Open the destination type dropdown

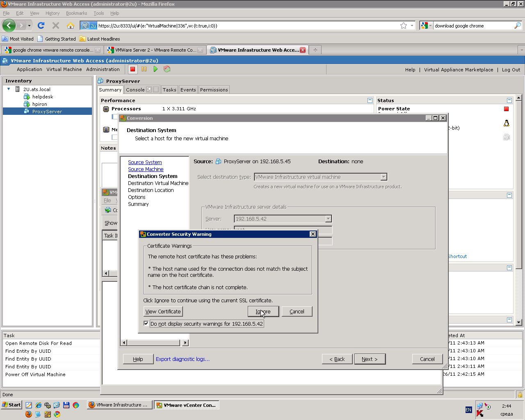point(384,177)
